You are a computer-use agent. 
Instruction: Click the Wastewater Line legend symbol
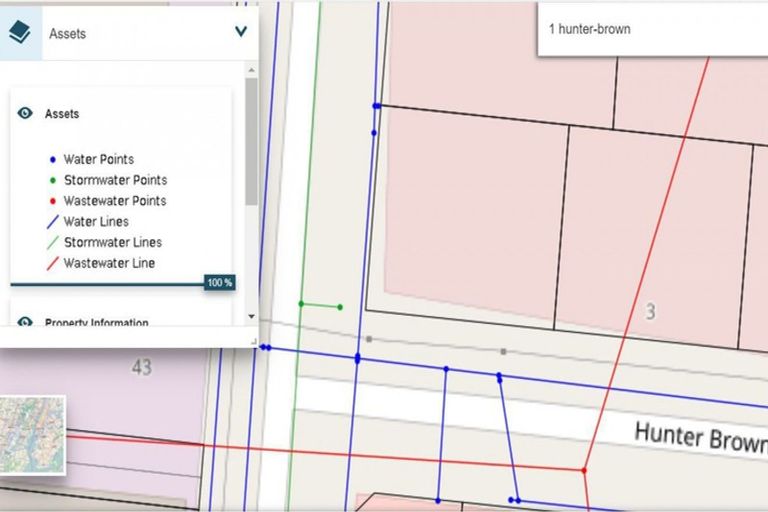52,264
